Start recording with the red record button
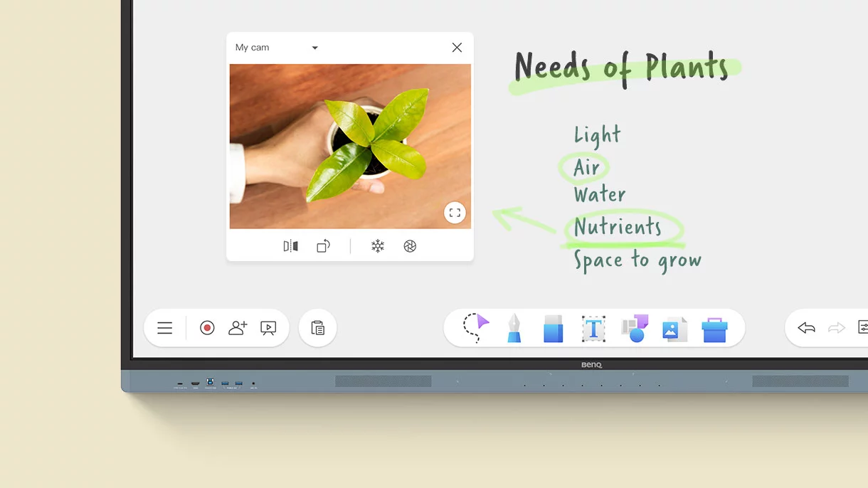The height and width of the screenshot is (488, 868). pos(207,328)
